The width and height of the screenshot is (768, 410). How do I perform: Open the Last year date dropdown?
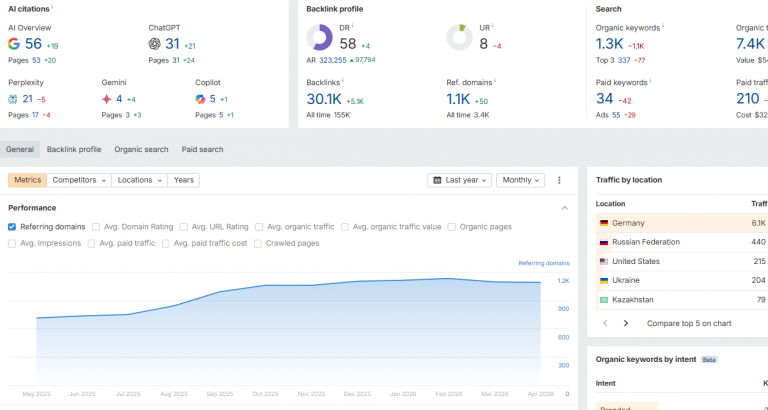[x=459, y=180]
